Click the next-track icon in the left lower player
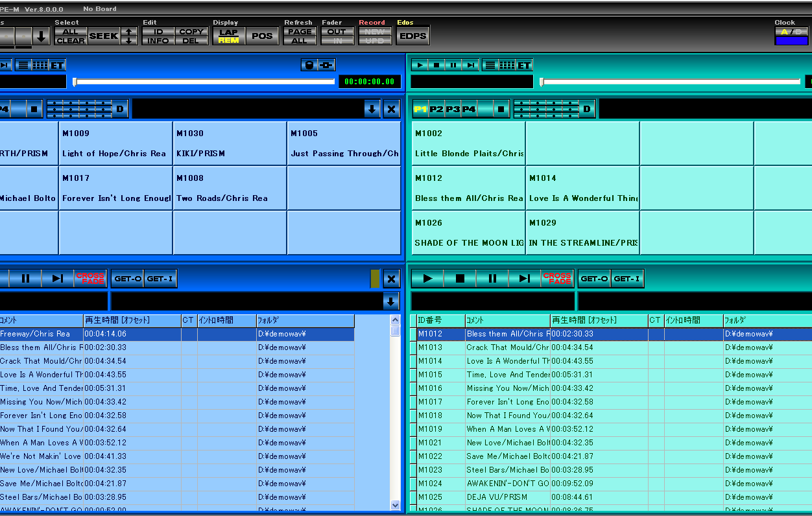 click(58, 279)
